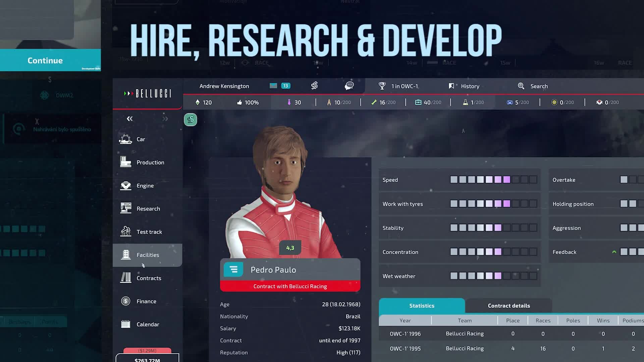
Task: Click the Speed rating bar
Action: point(493,180)
